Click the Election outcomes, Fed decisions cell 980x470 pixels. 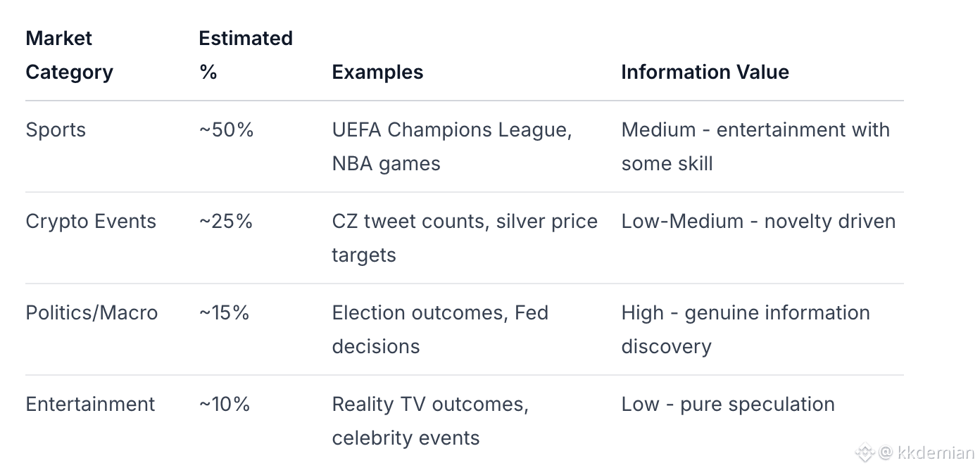tap(439, 329)
